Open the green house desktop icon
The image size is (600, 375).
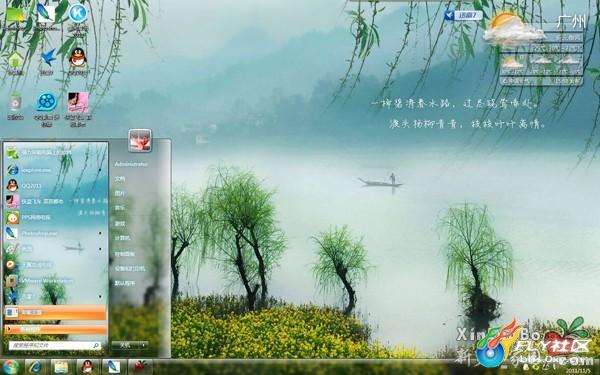click(16, 59)
